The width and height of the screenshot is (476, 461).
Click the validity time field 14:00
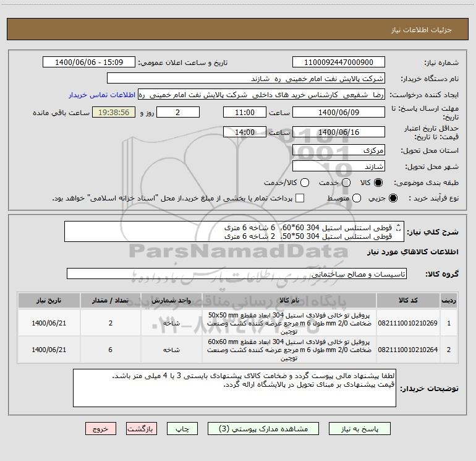pos(245,132)
